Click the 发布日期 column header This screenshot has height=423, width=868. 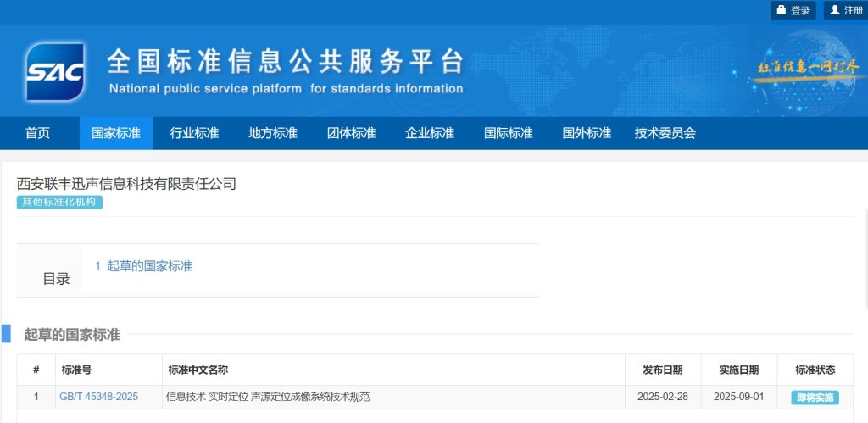(x=663, y=370)
